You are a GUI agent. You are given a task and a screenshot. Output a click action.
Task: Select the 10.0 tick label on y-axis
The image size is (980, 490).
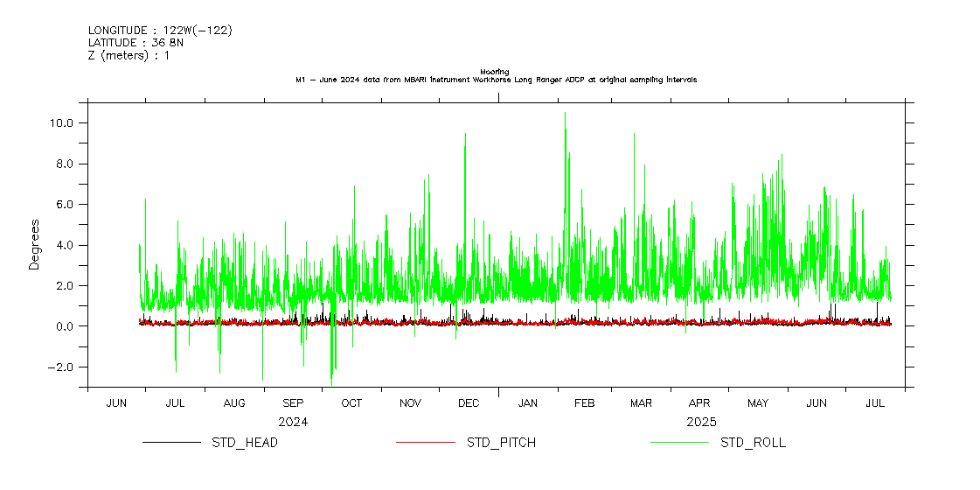(x=62, y=123)
